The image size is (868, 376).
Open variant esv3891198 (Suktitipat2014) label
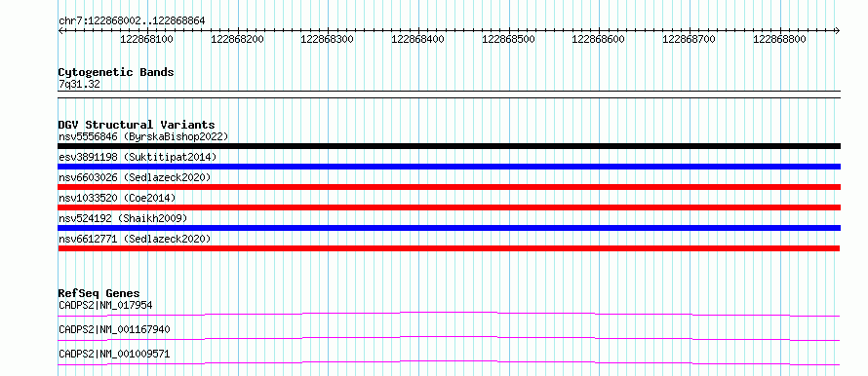coord(138,157)
